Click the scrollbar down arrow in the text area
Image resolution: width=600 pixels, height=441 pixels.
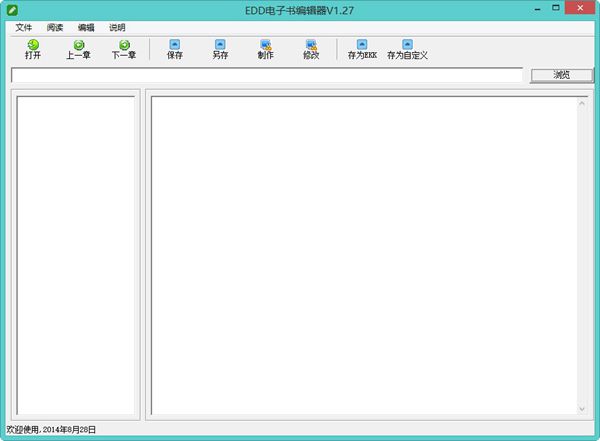[x=582, y=409]
